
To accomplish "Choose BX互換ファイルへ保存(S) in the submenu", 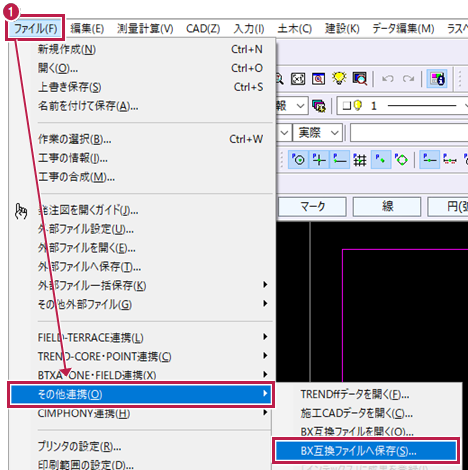I will coord(366,451).
